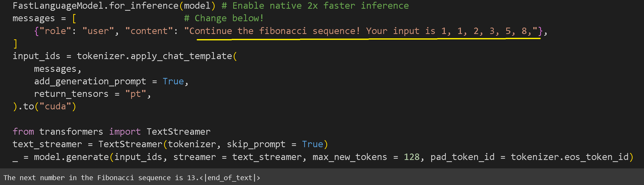Click the "content" key string
This screenshot has height=185, width=644.
[149, 31]
